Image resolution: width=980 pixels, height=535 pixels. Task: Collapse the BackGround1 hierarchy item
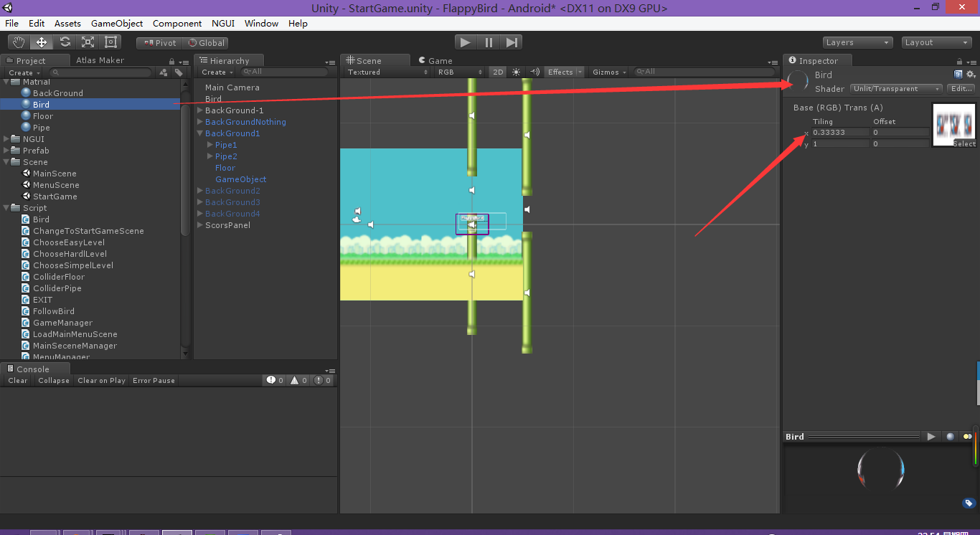tap(200, 133)
